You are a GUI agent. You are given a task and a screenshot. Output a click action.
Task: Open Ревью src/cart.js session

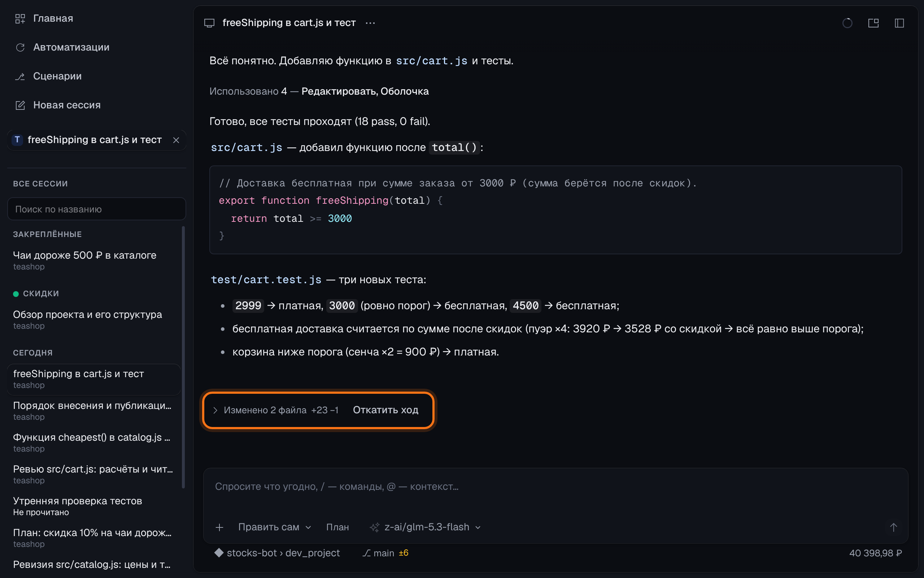93,474
